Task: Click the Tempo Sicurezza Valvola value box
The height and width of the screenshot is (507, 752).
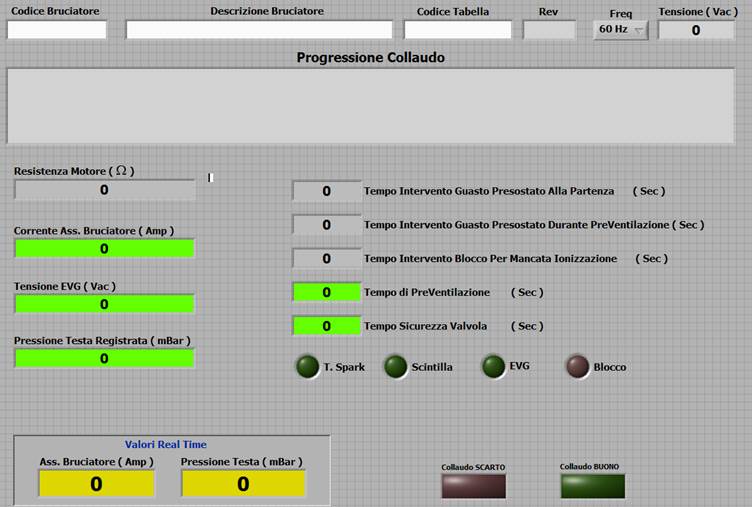Action: [x=326, y=326]
